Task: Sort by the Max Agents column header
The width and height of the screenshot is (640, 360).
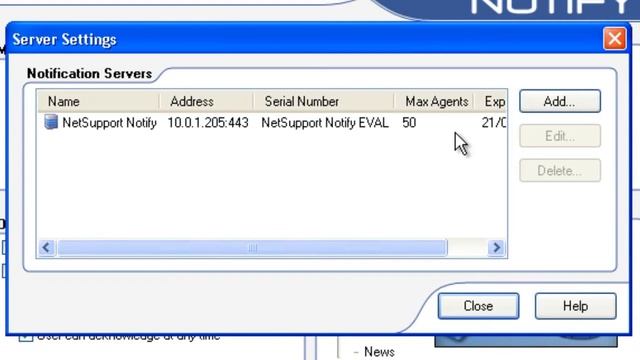Action: coord(434,101)
